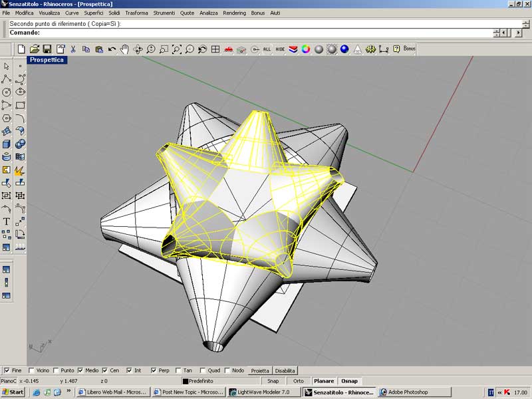Click the Cut scissors icon

tap(73, 49)
